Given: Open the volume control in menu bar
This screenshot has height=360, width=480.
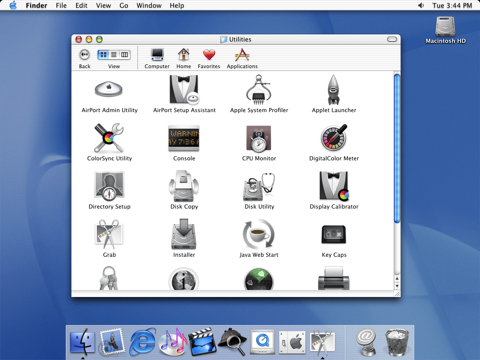Looking at the screenshot, I should (421, 5).
